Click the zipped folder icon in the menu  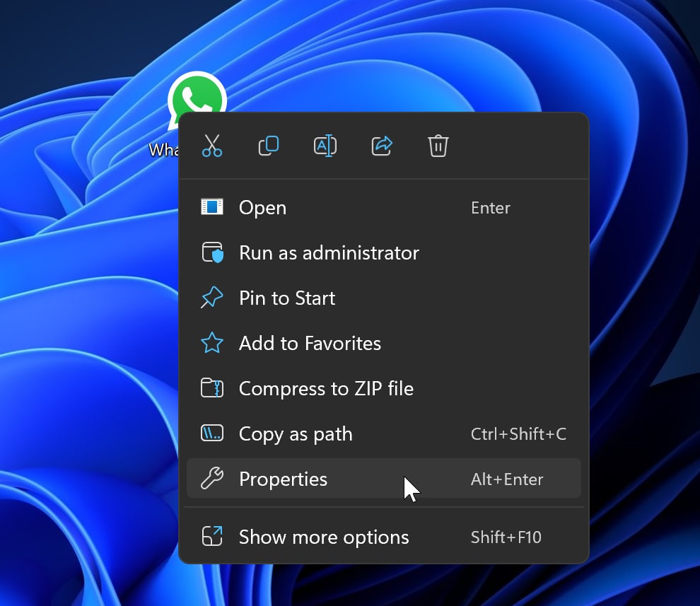click(x=212, y=389)
